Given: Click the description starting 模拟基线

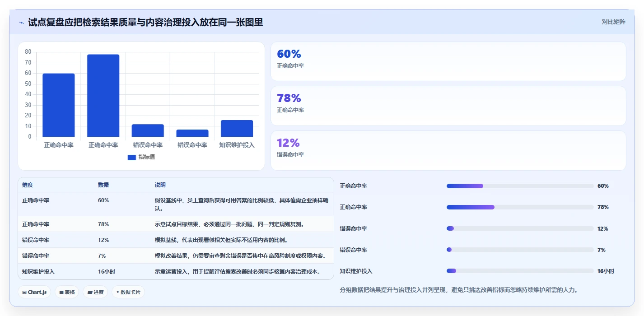Looking at the screenshot, I should click(x=221, y=240).
